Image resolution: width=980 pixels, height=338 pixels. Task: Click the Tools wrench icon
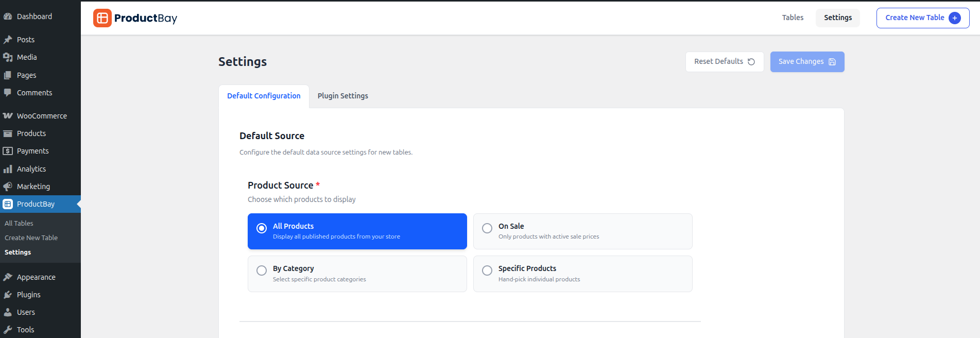point(8,330)
